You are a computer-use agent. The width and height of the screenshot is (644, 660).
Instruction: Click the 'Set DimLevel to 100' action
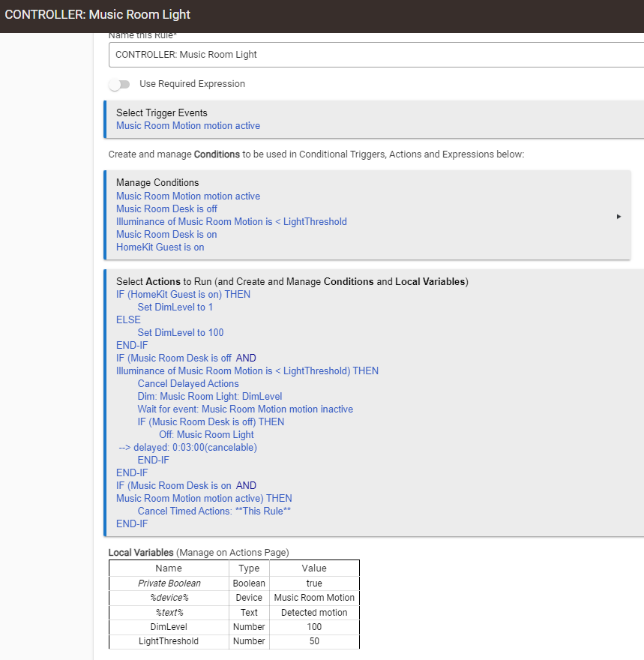click(180, 332)
